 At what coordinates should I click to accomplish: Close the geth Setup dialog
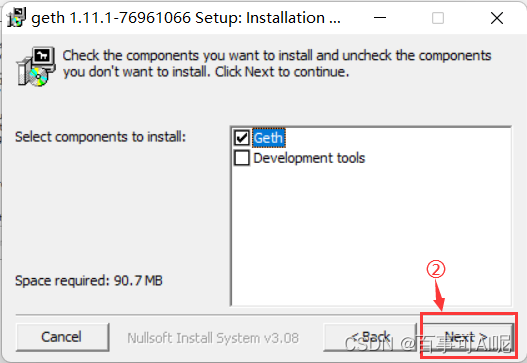pos(496,18)
